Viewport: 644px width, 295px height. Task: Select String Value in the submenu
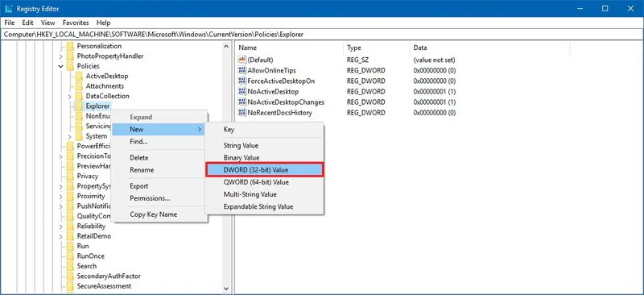coord(265,146)
